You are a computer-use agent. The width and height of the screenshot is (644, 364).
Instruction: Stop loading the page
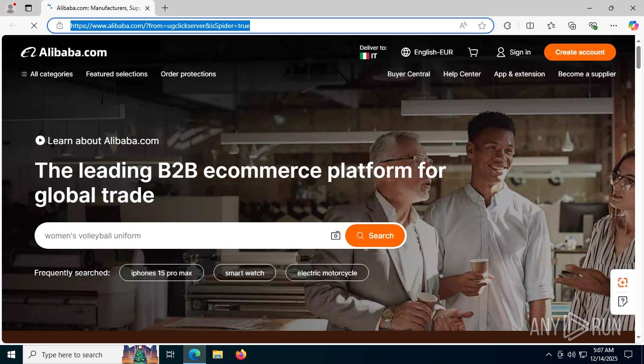pyautogui.click(x=34, y=26)
